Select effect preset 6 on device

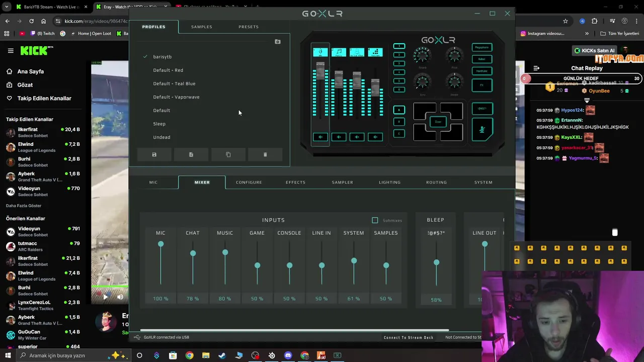point(399,89)
